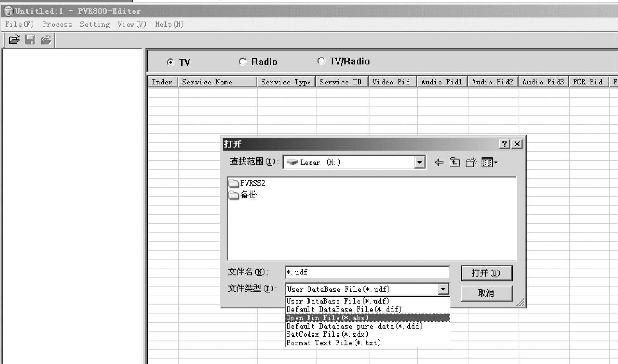The width and height of the screenshot is (618, 364).
Task: Click the PCR Pid column header
Action: (x=589, y=82)
